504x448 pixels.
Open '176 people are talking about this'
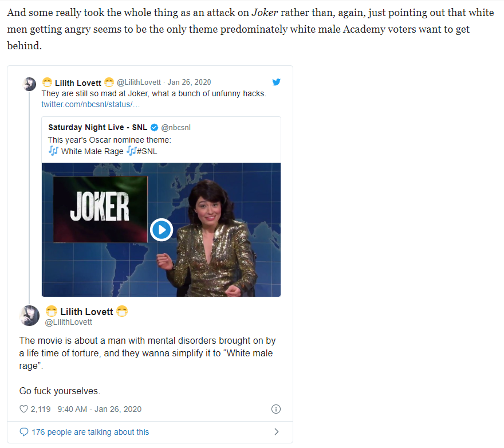tap(90, 432)
